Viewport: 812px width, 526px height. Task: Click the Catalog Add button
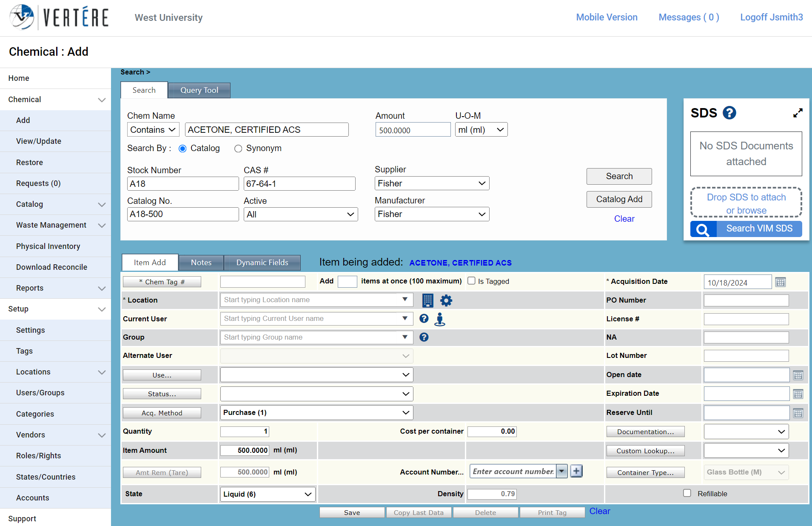point(619,199)
